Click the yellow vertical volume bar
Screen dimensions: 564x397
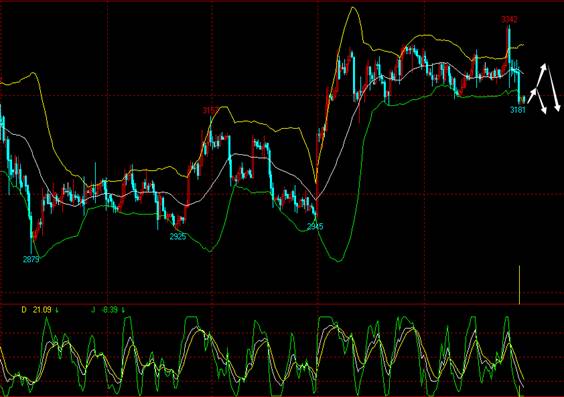point(519,285)
